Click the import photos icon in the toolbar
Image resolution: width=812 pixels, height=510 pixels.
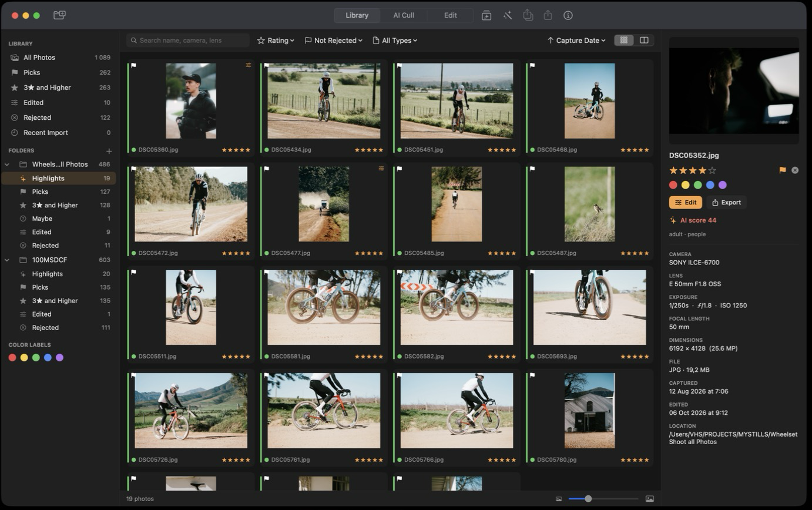point(486,15)
